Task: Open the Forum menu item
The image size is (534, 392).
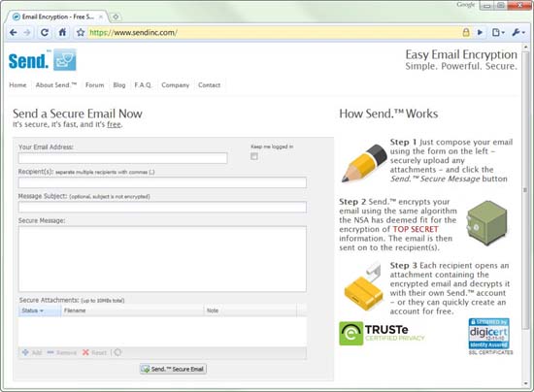Action: (95, 85)
